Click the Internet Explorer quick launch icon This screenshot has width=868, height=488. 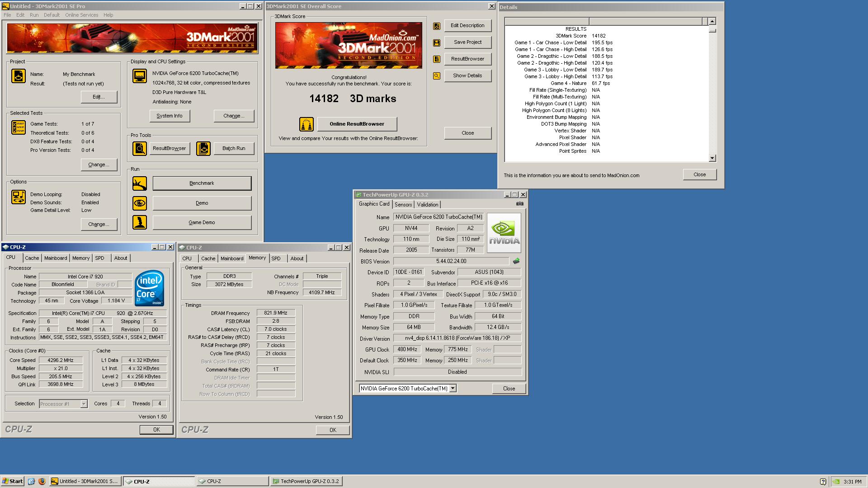click(x=31, y=481)
